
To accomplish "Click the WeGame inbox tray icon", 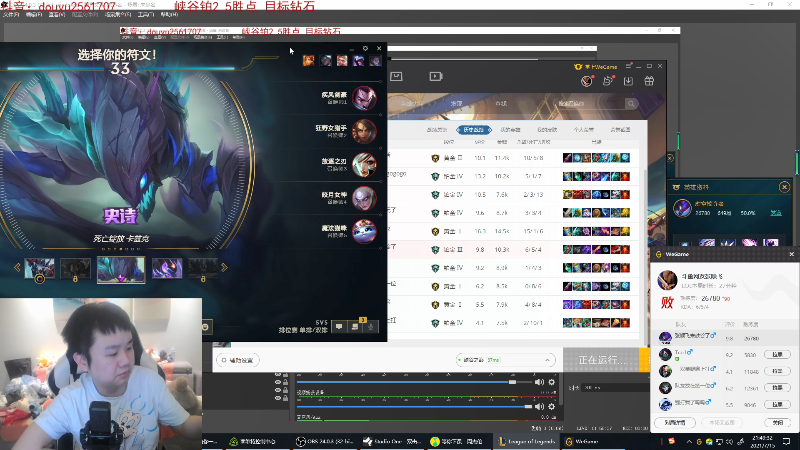I will point(396,77).
